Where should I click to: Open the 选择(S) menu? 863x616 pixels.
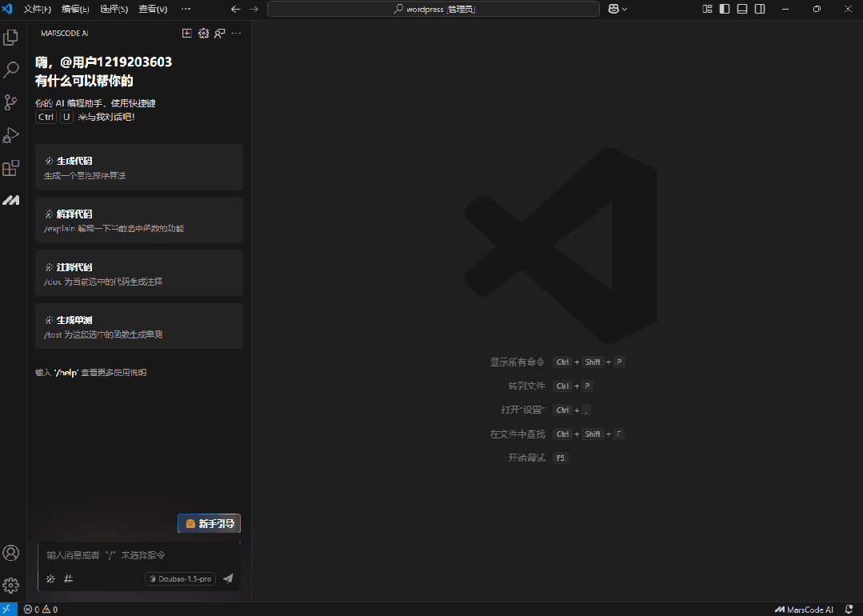click(114, 9)
